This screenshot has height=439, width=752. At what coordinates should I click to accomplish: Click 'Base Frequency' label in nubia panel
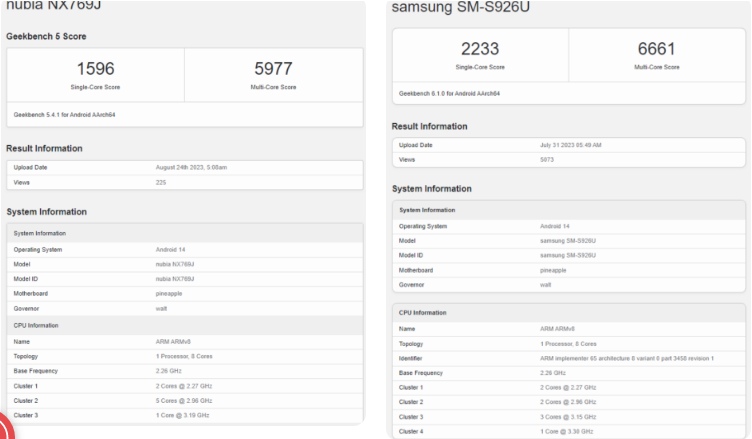35,371
